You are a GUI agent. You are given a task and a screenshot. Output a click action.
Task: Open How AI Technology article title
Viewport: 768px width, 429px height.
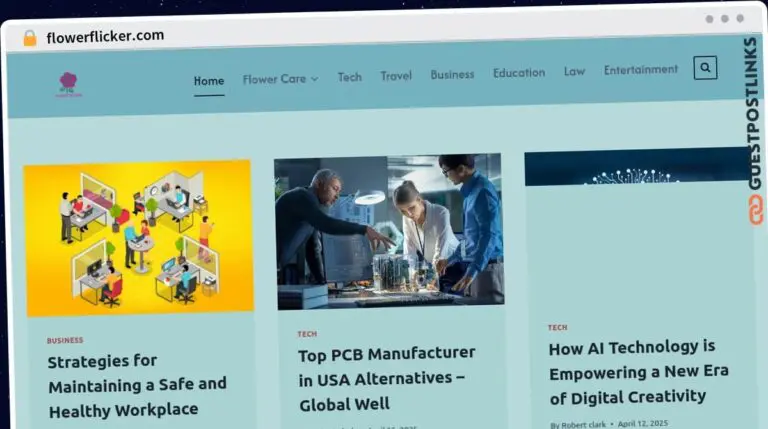[639, 373]
